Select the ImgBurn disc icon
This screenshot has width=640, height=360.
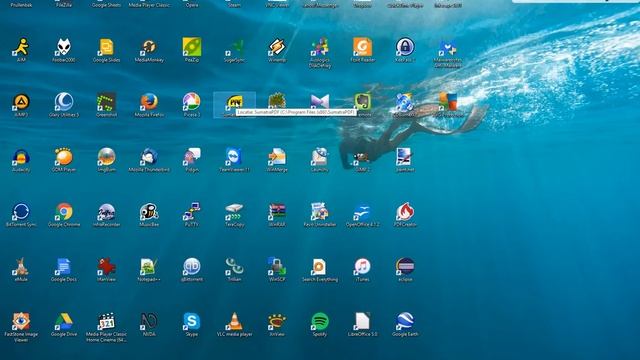point(107,157)
